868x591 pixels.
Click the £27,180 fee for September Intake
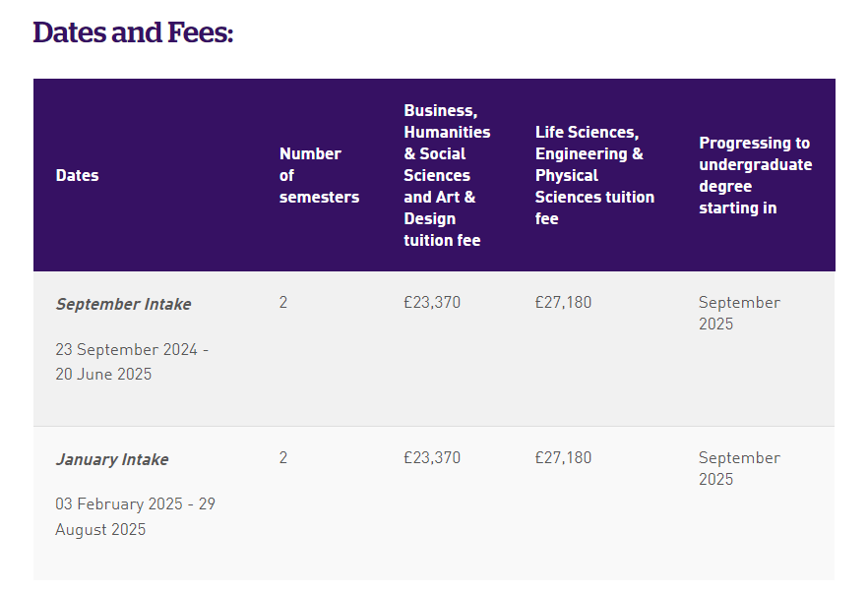tap(564, 302)
